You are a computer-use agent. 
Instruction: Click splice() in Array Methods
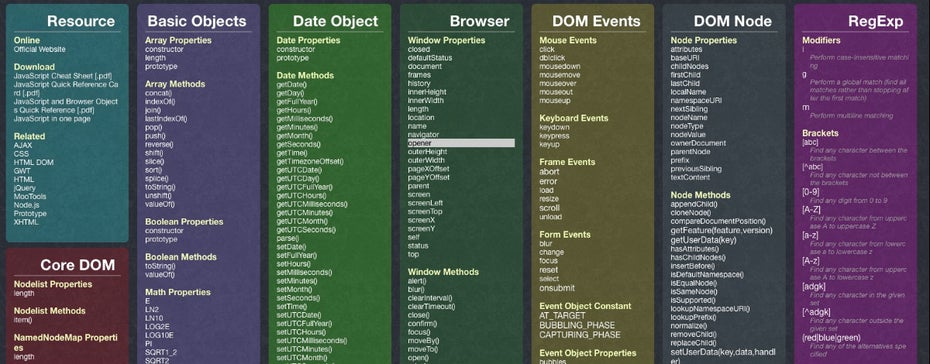pos(157,178)
